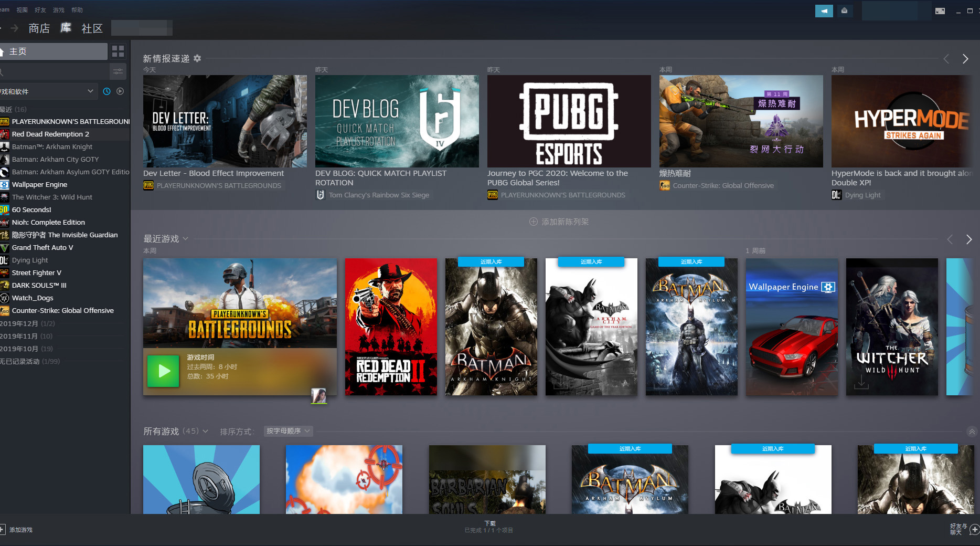This screenshot has height=546, width=980.
Task: Click right arrow of recent games shelf
Action: click(x=968, y=239)
